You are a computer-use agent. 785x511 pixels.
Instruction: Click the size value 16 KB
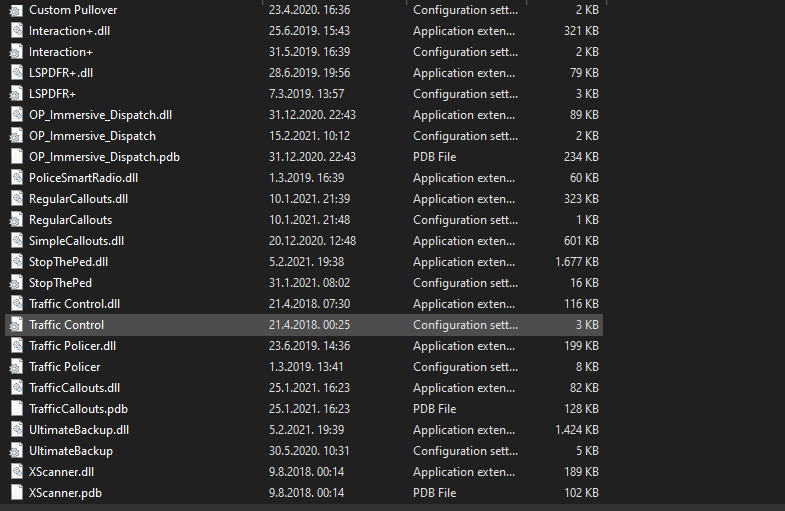pos(584,283)
